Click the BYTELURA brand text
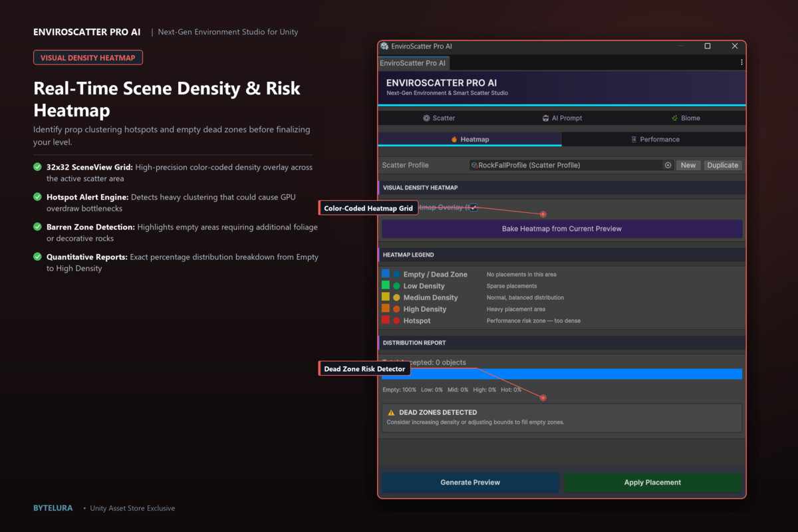 [x=55, y=508]
